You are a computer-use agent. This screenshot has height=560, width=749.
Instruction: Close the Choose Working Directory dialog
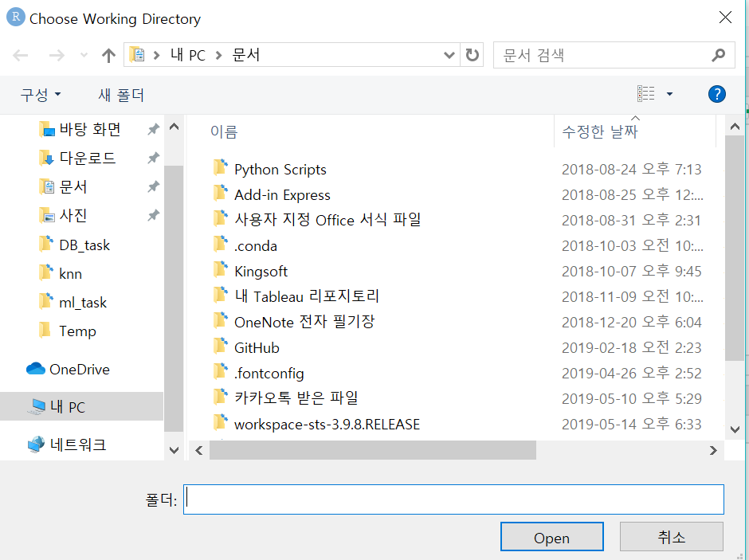(724, 18)
